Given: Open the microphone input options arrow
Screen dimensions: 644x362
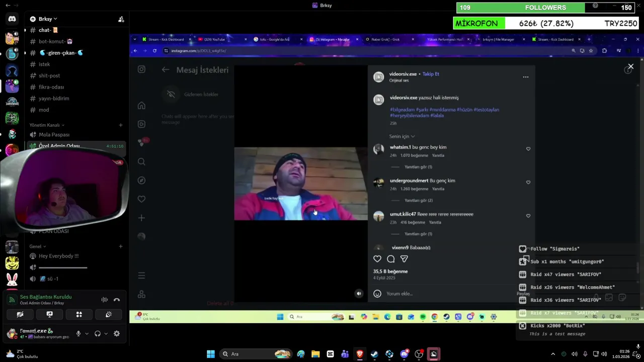Looking at the screenshot, I should coord(87,333).
